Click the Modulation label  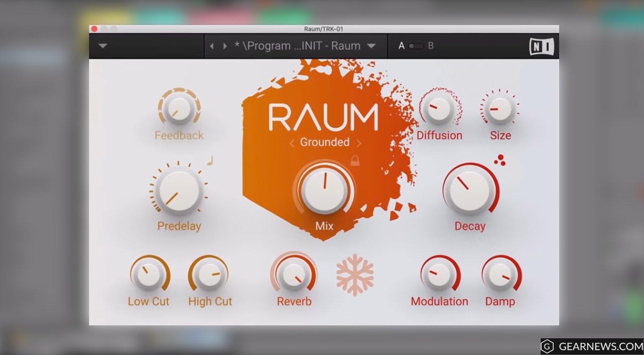pyautogui.click(x=440, y=301)
